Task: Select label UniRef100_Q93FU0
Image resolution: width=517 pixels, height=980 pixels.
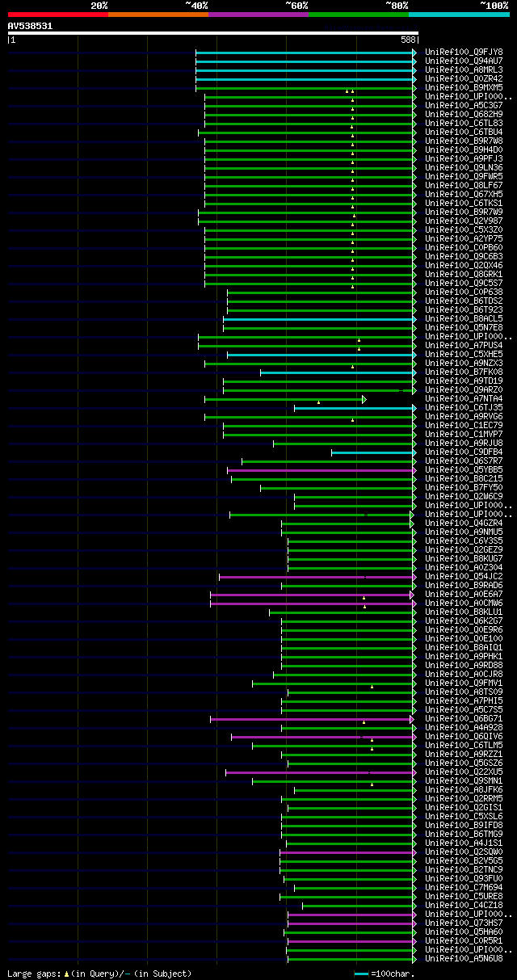Action: pyautogui.click(x=464, y=878)
